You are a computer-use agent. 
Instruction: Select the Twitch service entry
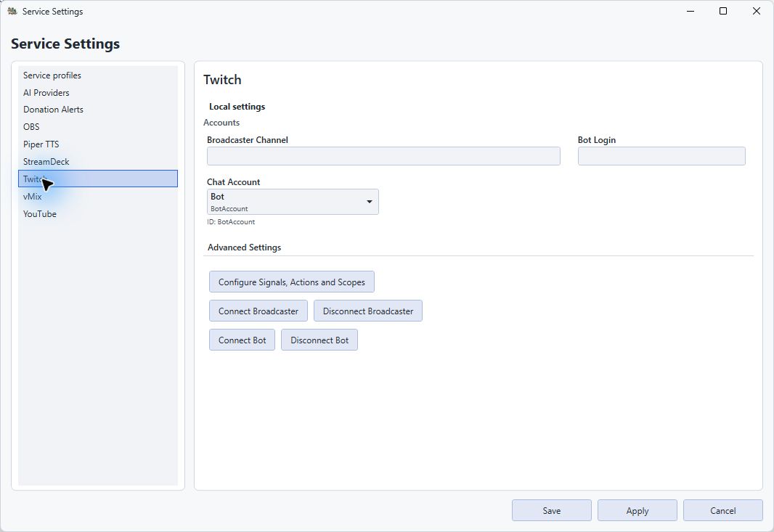tap(98, 179)
